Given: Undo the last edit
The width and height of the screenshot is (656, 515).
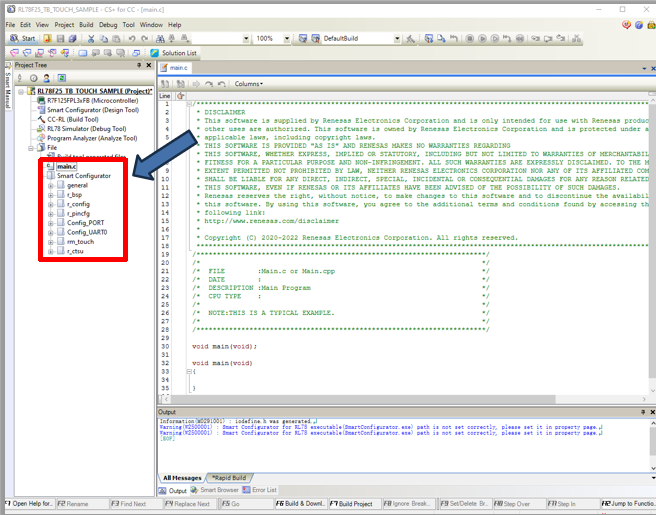Looking at the screenshot, I should pyautogui.click(x=132, y=38).
